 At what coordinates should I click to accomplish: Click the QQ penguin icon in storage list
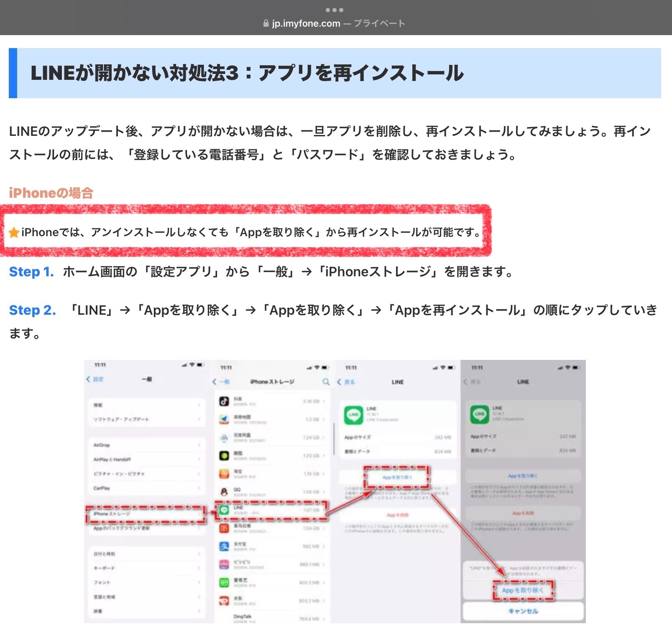tap(224, 492)
